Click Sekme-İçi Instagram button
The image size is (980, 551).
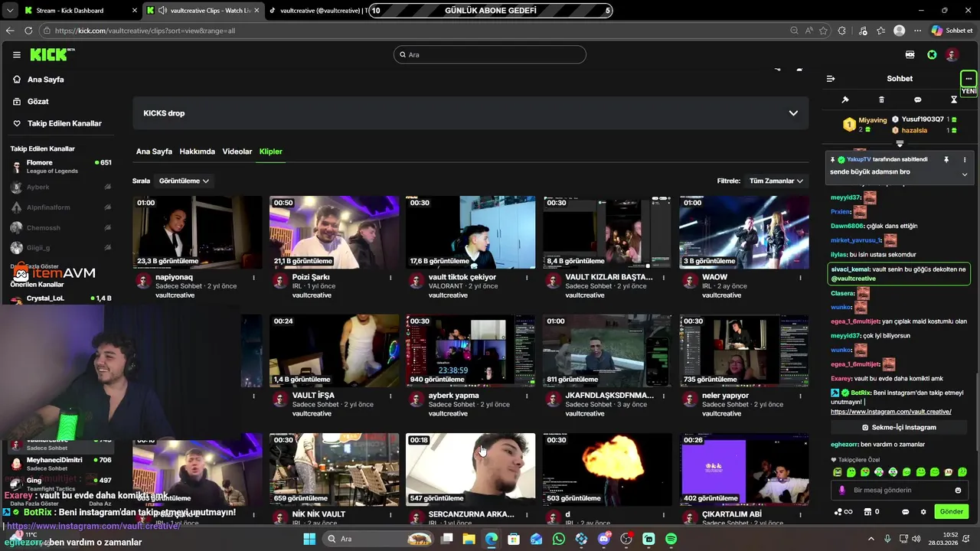click(900, 427)
